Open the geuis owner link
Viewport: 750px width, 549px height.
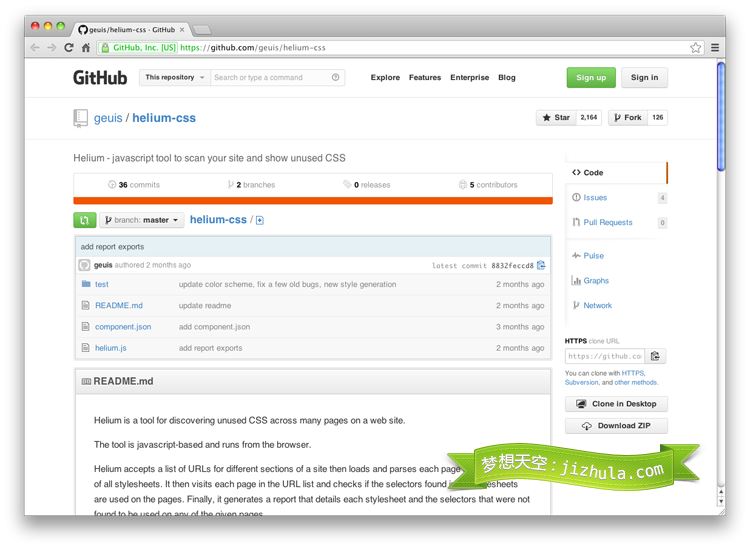[108, 118]
